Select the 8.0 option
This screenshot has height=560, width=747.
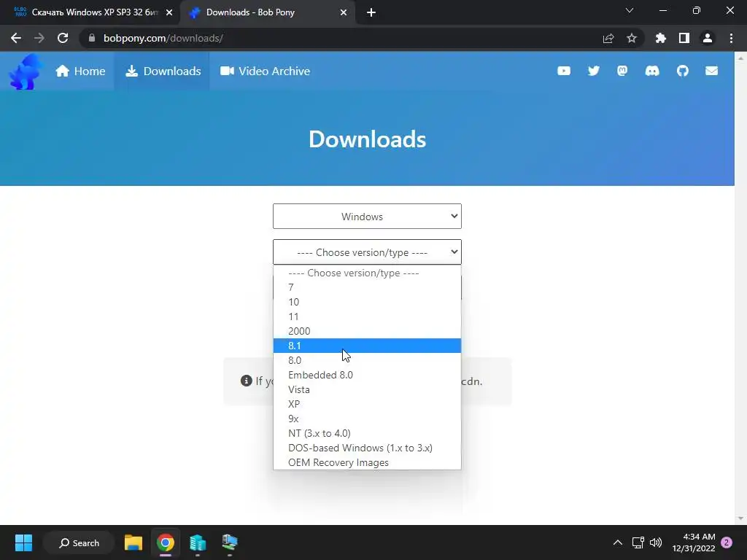click(367, 360)
